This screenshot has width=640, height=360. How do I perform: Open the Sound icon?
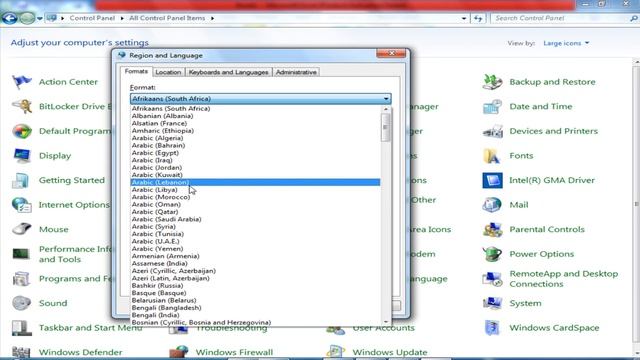[22, 303]
